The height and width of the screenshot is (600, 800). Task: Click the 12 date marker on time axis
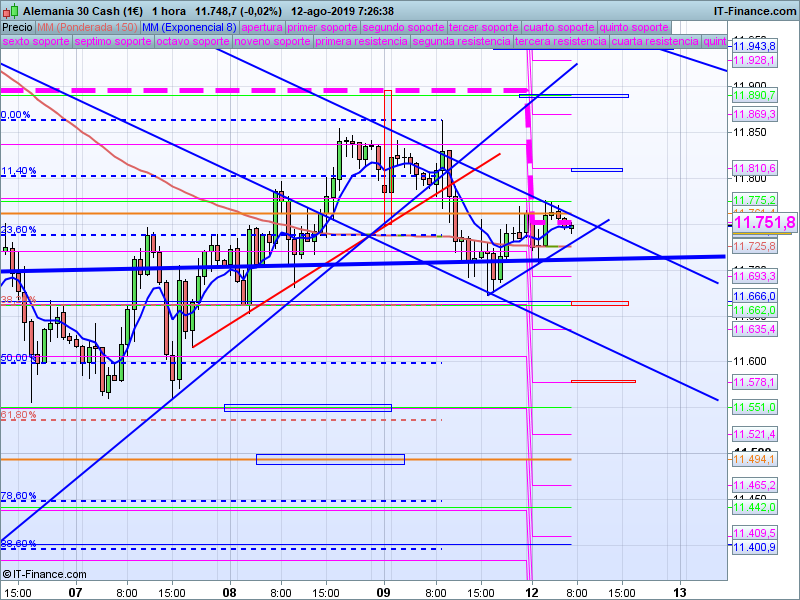point(532,592)
